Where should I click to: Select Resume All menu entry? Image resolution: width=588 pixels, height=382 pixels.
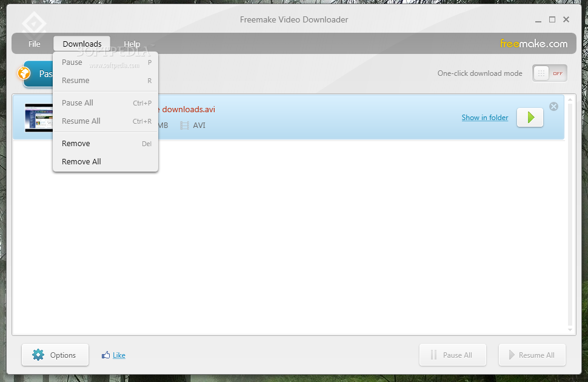pos(105,121)
